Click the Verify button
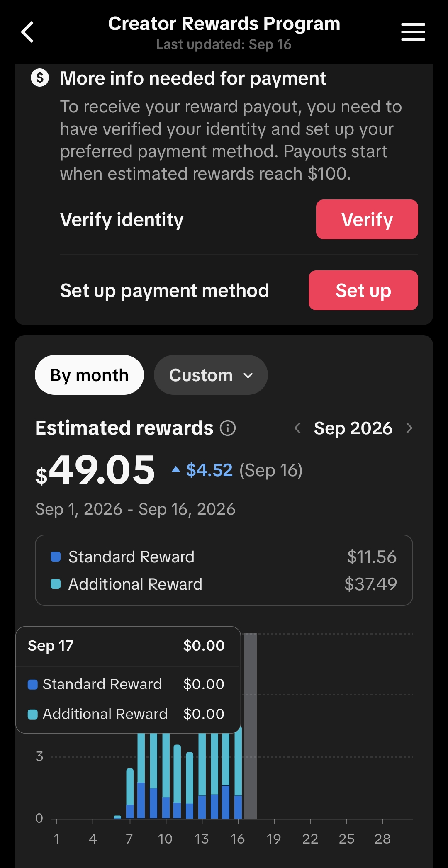 tap(367, 219)
